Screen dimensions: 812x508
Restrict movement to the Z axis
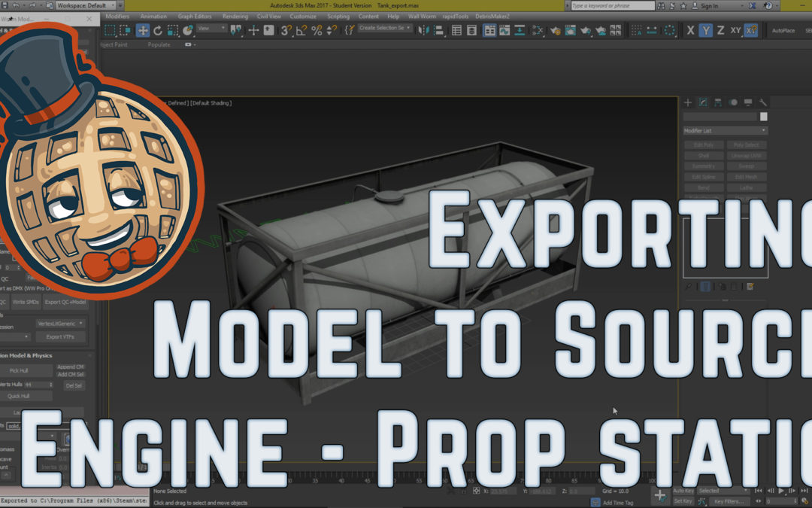tap(720, 31)
